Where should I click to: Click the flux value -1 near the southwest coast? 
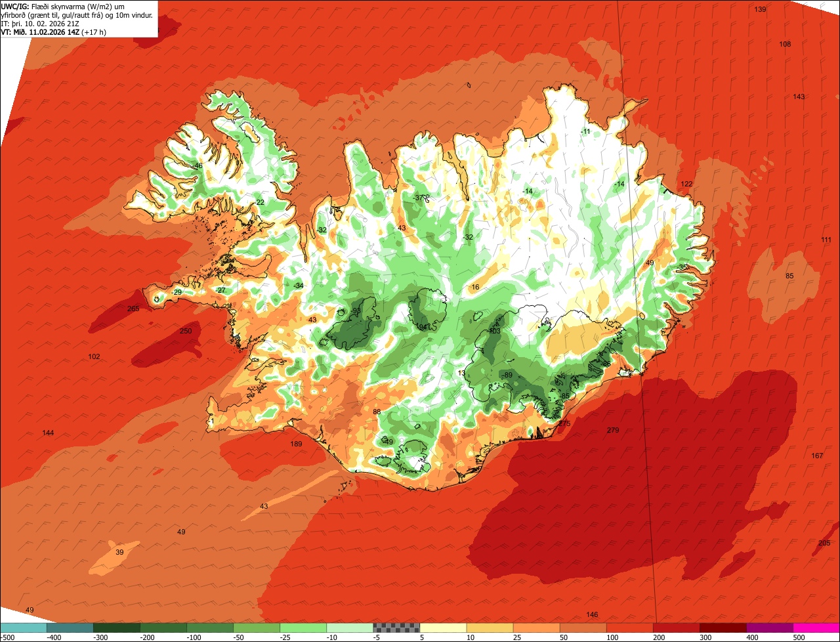210,421
